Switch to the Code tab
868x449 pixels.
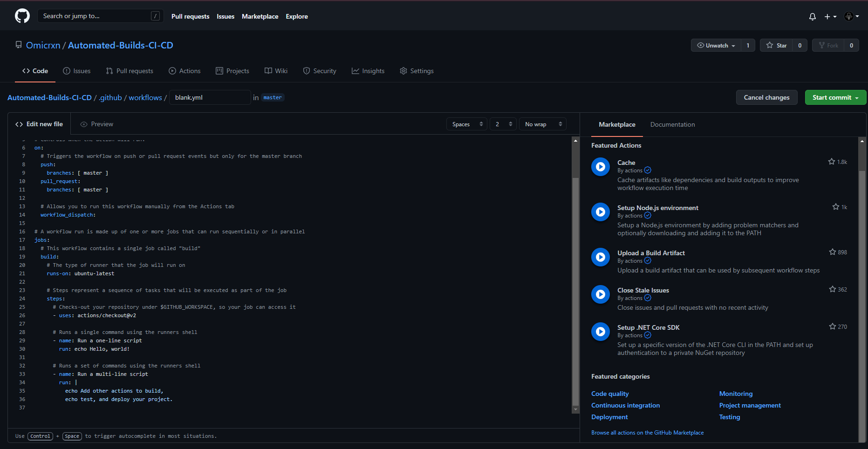tap(35, 71)
